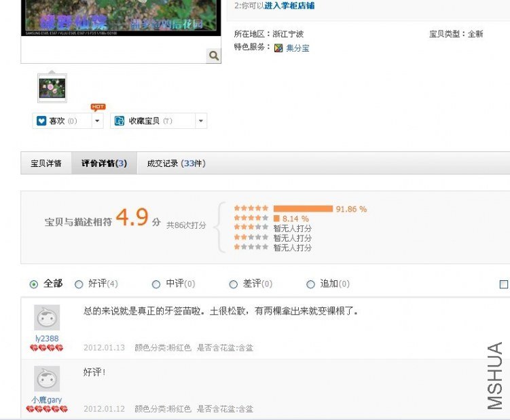
Task: Click the 集分宝 colorful service icon
Action: tap(278, 48)
